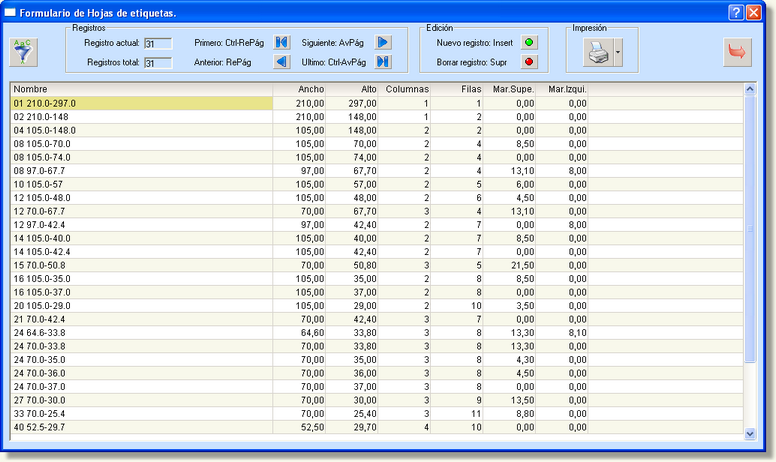
Task: Create new record green button
Action: point(529,43)
